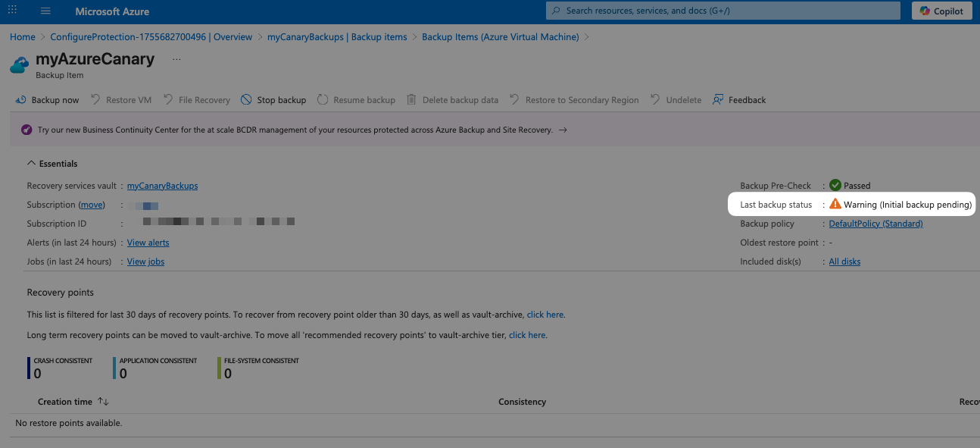Click the Stop backup label
The image size is (980, 448).
[282, 100]
